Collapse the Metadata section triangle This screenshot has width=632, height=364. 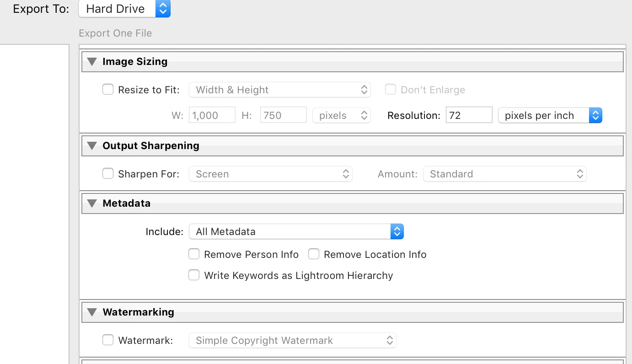click(x=92, y=203)
